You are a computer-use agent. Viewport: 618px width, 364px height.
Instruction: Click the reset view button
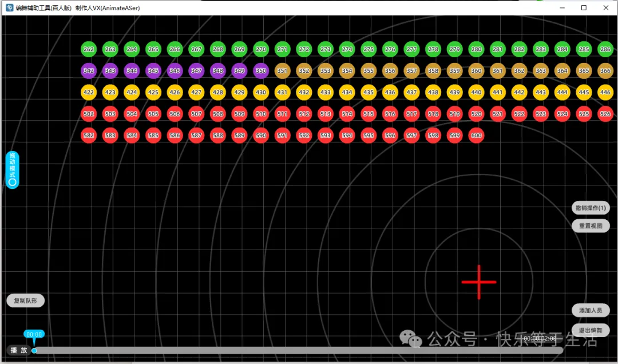pyautogui.click(x=591, y=226)
